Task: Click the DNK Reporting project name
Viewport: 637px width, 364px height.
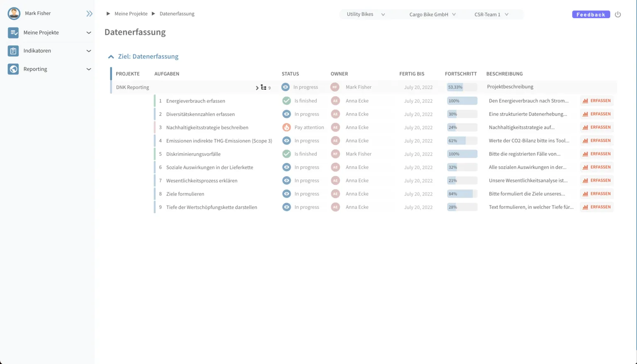Action: [x=132, y=87]
